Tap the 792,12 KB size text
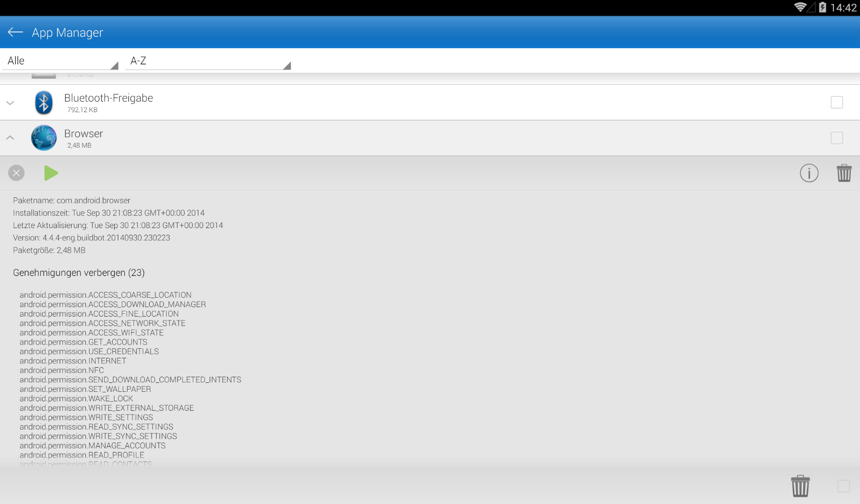The image size is (860, 504). 82,110
